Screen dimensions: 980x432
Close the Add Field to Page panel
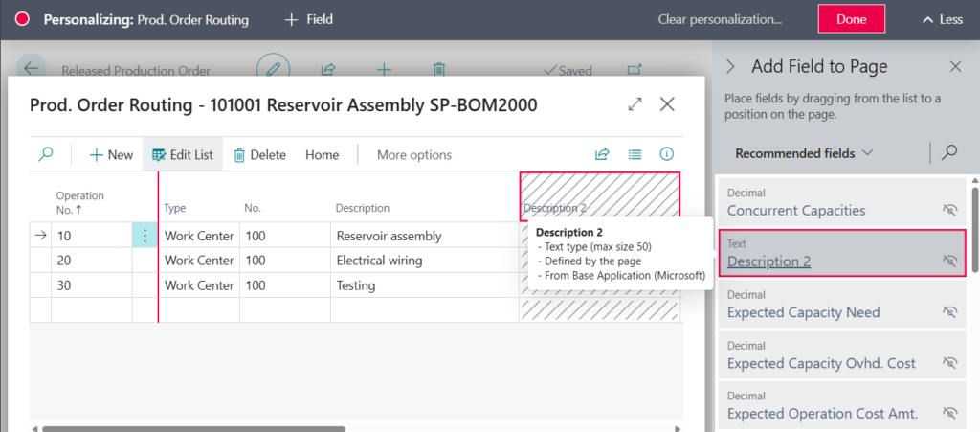[954, 67]
